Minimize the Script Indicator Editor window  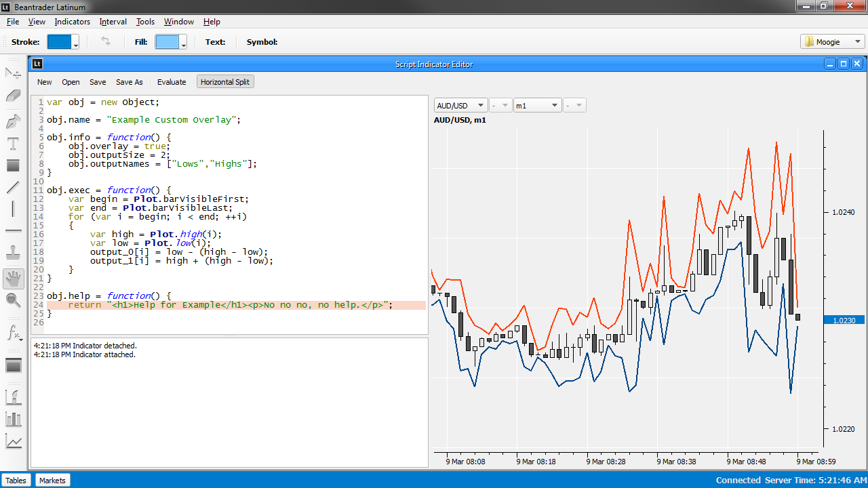(x=831, y=64)
